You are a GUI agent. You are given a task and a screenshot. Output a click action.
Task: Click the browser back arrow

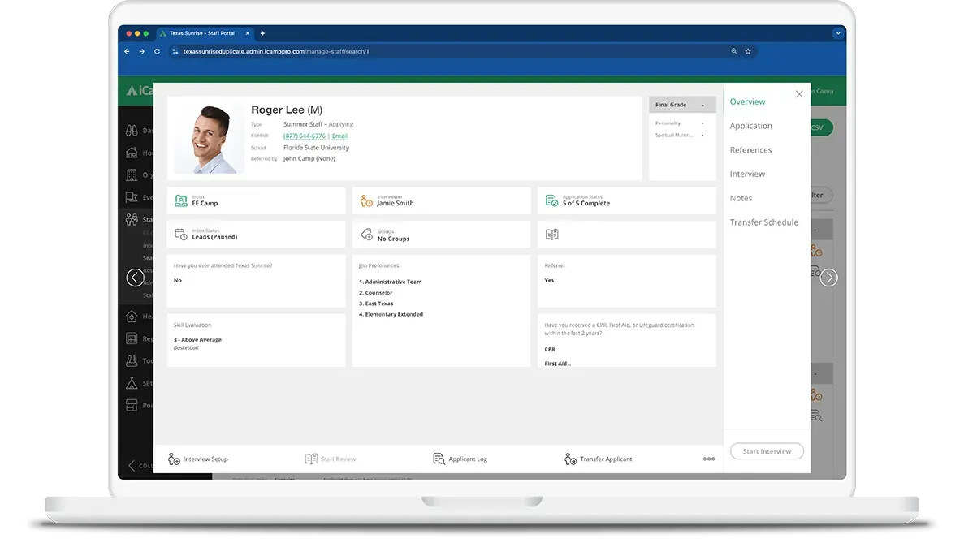click(x=127, y=52)
